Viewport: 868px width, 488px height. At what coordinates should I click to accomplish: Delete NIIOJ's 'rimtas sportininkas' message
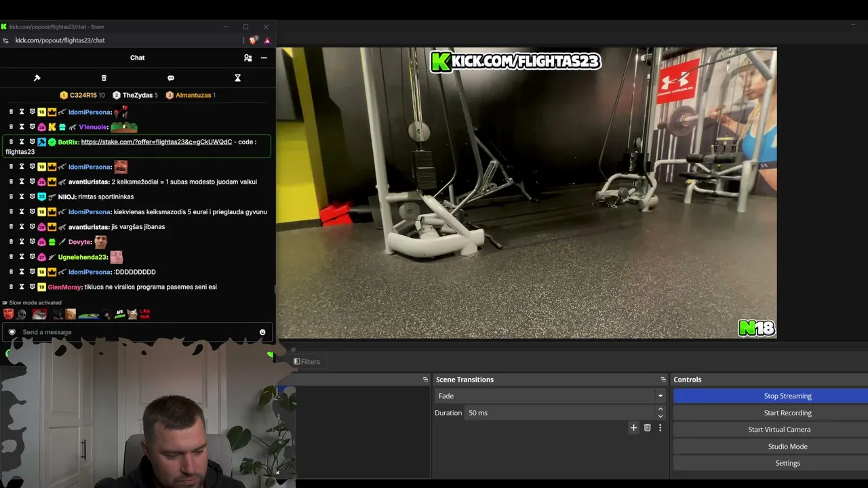[11, 197]
